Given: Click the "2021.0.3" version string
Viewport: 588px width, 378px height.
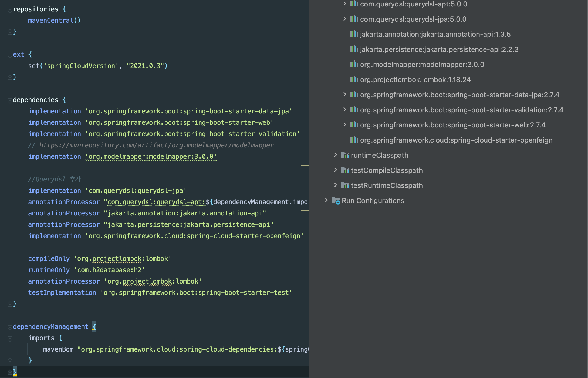Looking at the screenshot, I should [145, 66].
